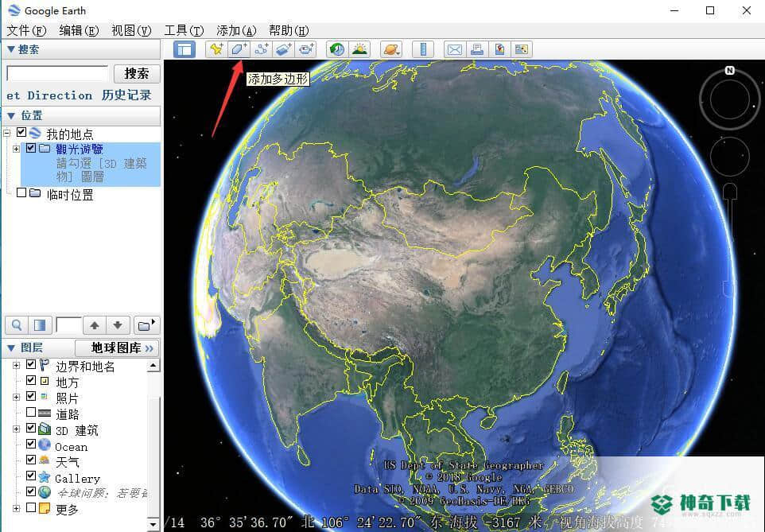Expand the 3D 建筑 layer node

(x=16, y=429)
